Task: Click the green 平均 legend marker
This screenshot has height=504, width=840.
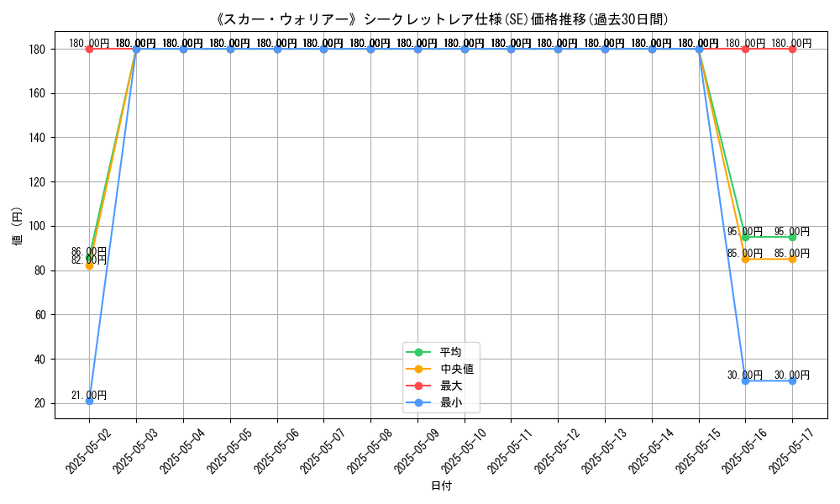Action: 419,353
